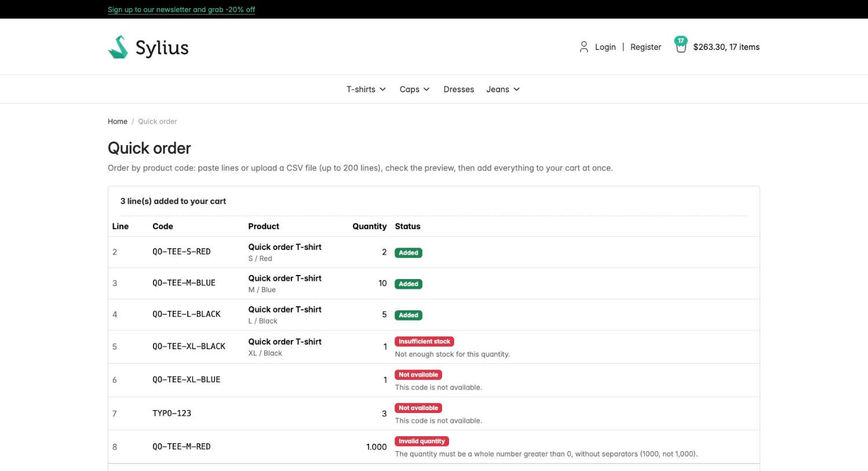This screenshot has height=471, width=868.
Task: Click the Sylius wordmark text
Action: tap(162, 48)
